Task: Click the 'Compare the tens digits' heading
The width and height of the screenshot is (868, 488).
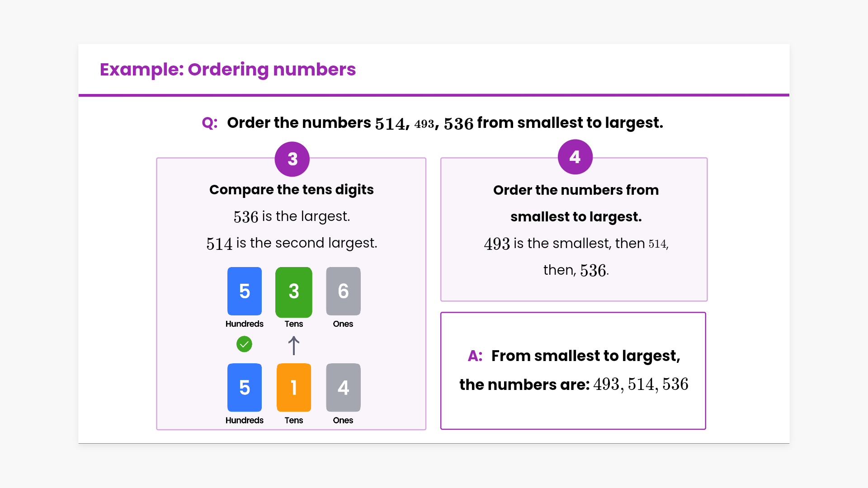Action: click(x=292, y=190)
